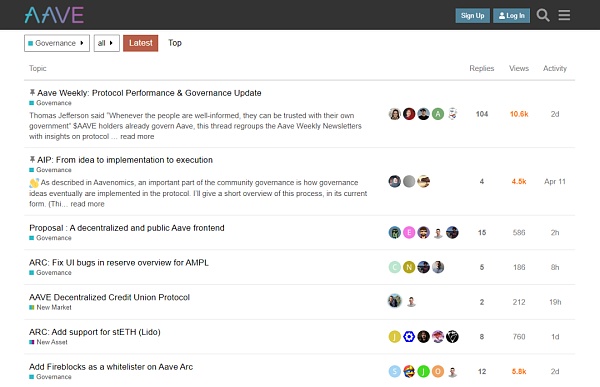Click green 'A' avatar on Aave Weekly row

pyautogui.click(x=438, y=114)
